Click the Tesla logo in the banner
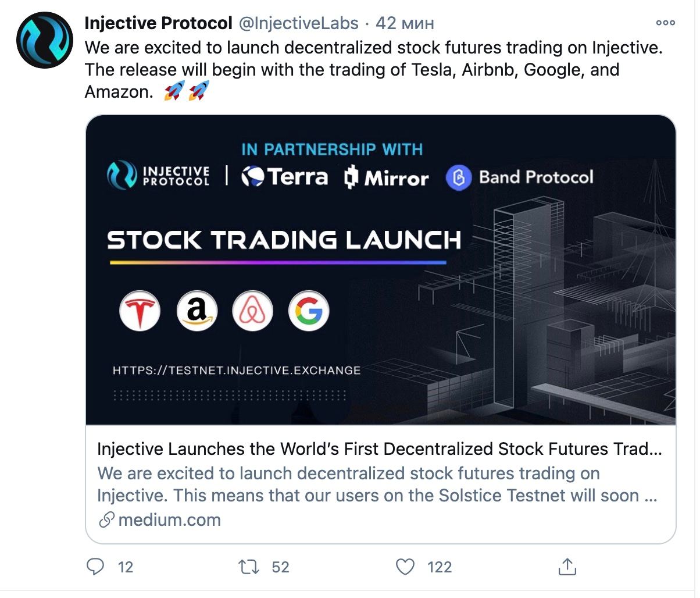Screen dimensions: 700x598 pyautogui.click(x=140, y=311)
